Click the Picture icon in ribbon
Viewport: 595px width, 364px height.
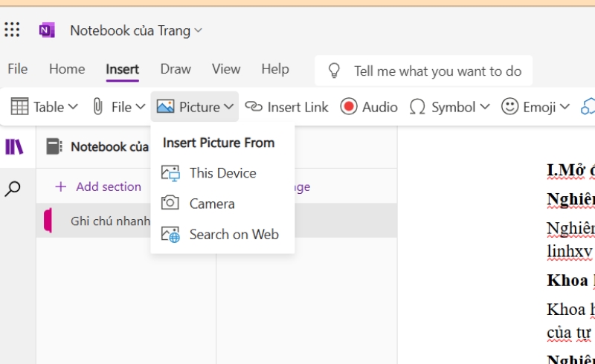[x=165, y=106]
